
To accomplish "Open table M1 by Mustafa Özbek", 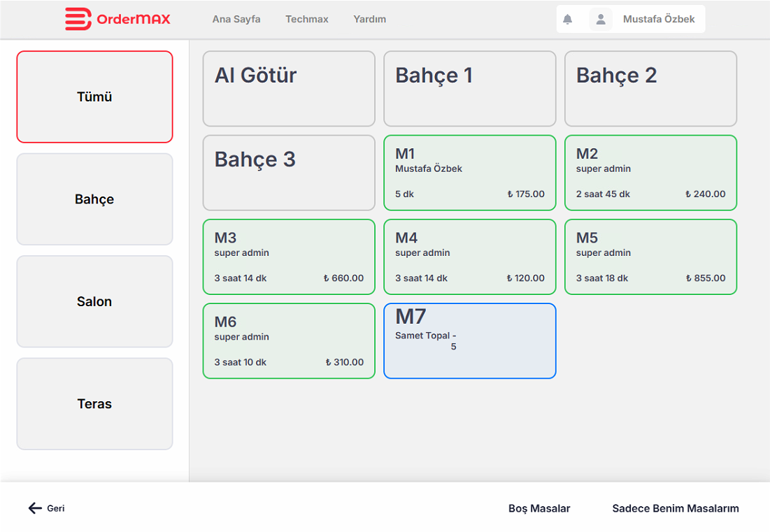I will point(469,173).
